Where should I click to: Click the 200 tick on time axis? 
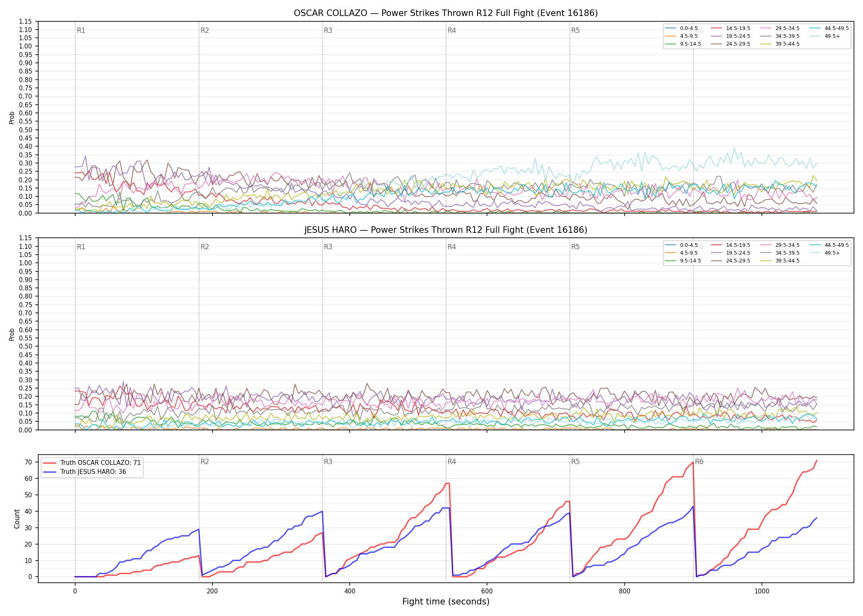click(212, 591)
